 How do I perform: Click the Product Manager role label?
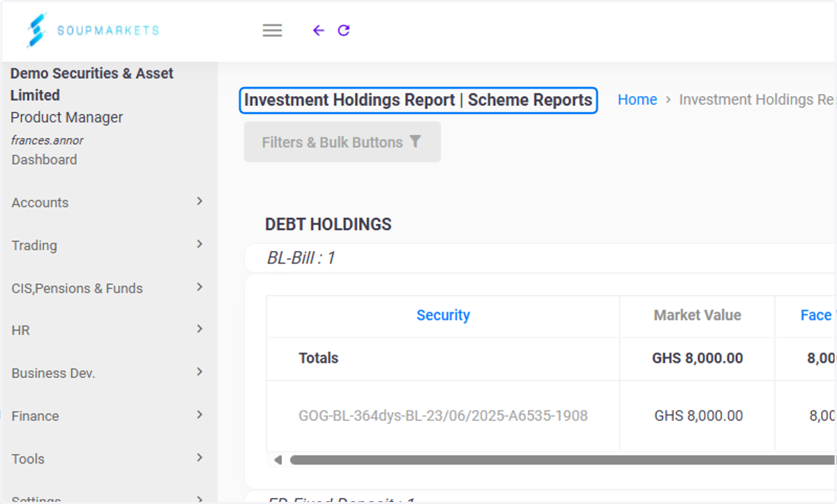[66, 117]
